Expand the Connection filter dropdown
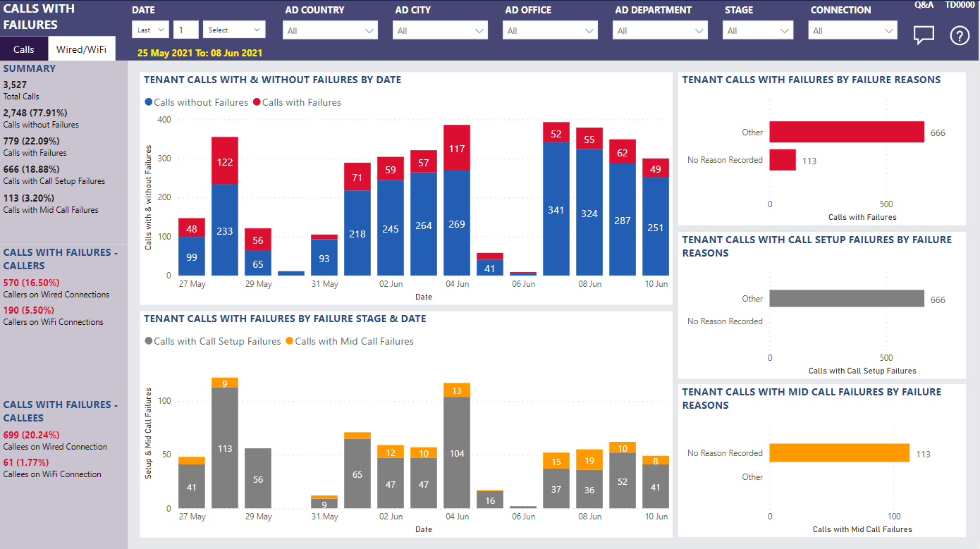 coord(854,30)
